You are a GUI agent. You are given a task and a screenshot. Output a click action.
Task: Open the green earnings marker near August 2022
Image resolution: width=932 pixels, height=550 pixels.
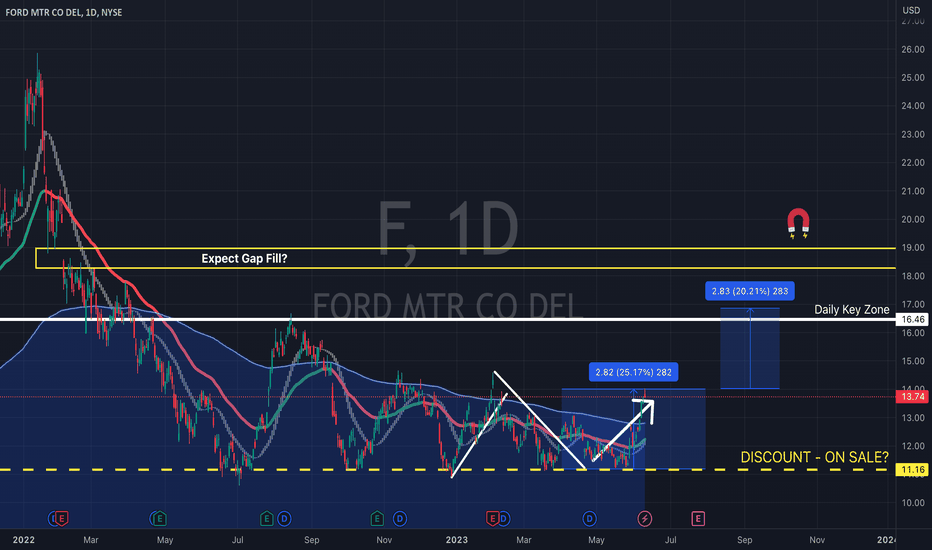click(x=266, y=518)
